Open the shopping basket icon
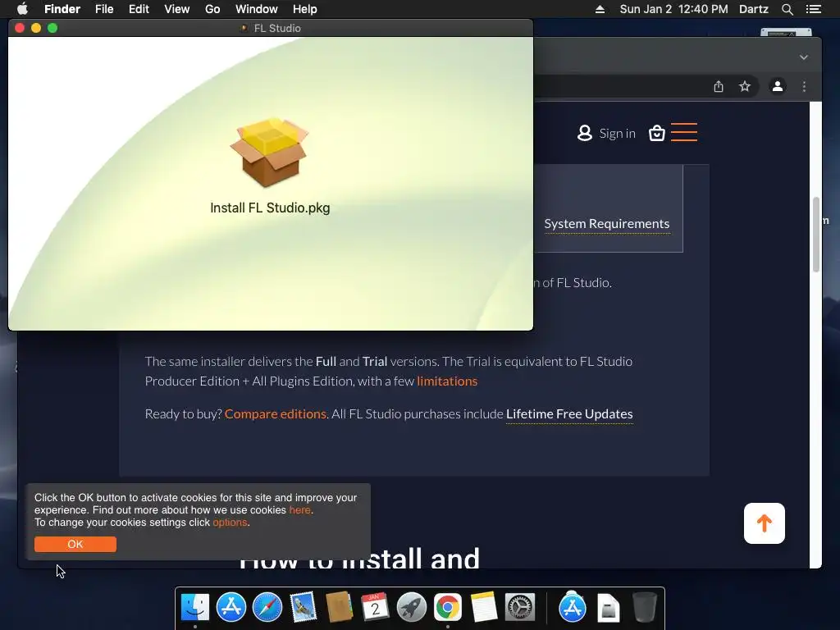 point(657,133)
